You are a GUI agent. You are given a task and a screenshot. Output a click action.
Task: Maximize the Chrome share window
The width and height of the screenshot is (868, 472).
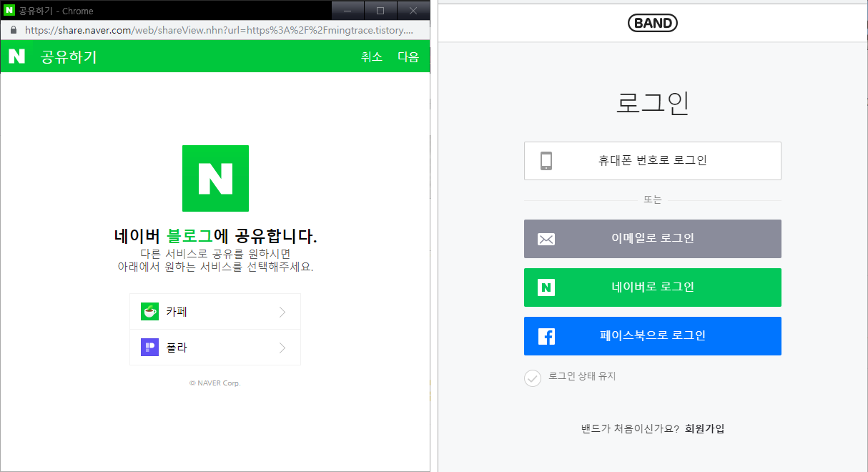(380, 11)
